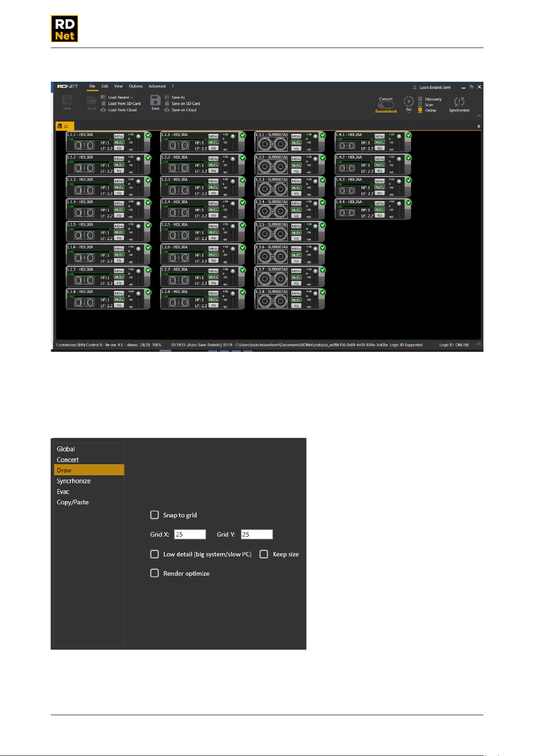
Task: Click the level meter of 1.1.3 HDL30A
Action: point(139,190)
